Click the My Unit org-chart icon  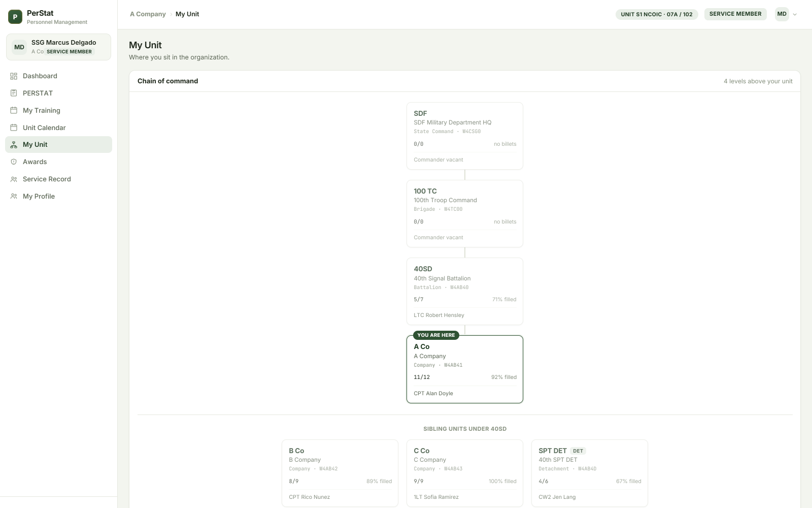coord(14,145)
